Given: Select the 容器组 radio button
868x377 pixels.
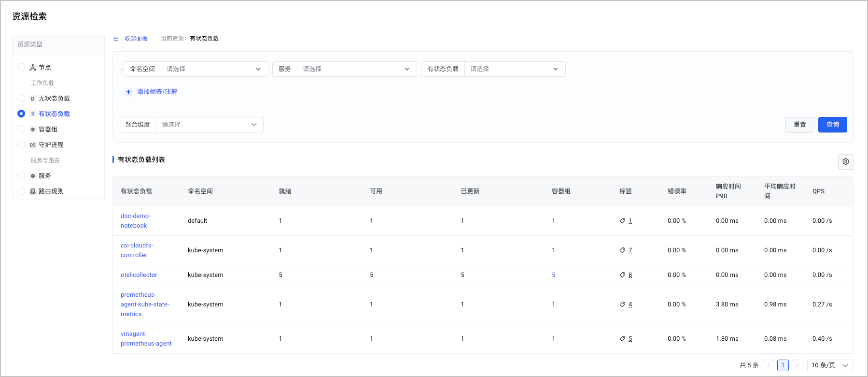Looking at the screenshot, I should pos(21,130).
